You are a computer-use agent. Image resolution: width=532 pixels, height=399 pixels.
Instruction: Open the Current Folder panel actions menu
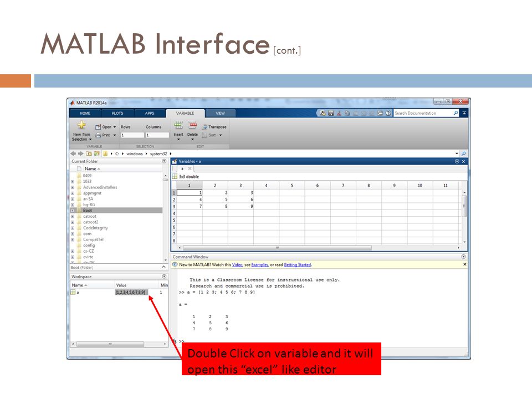[x=164, y=161]
